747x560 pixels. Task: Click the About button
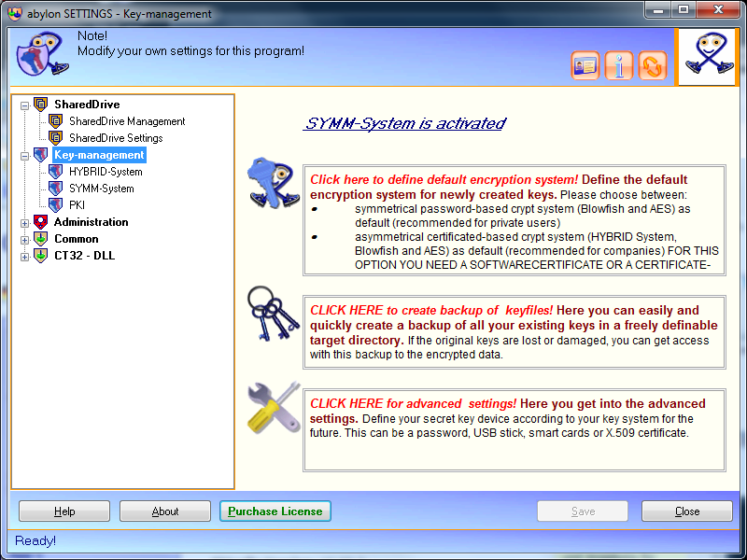(x=165, y=511)
